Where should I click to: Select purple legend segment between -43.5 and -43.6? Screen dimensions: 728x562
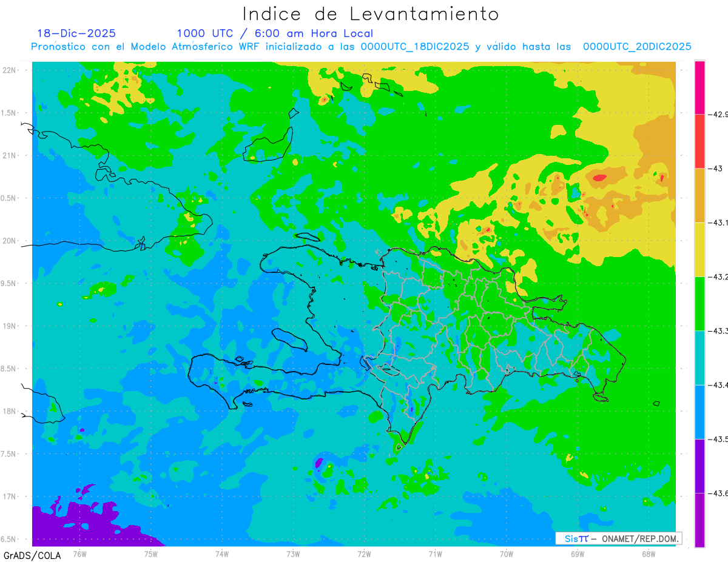pos(699,466)
